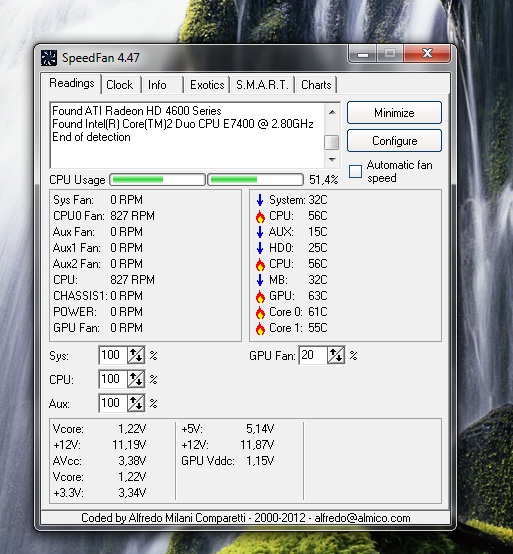The height and width of the screenshot is (554, 513).
Task: Click the '+12V: 11,19V' voltage reading
Action: [x=99, y=445]
